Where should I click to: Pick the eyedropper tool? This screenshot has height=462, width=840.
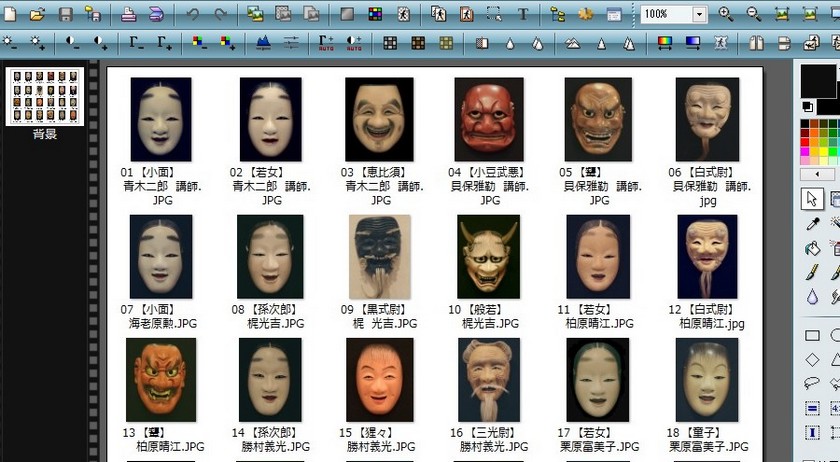(813, 223)
